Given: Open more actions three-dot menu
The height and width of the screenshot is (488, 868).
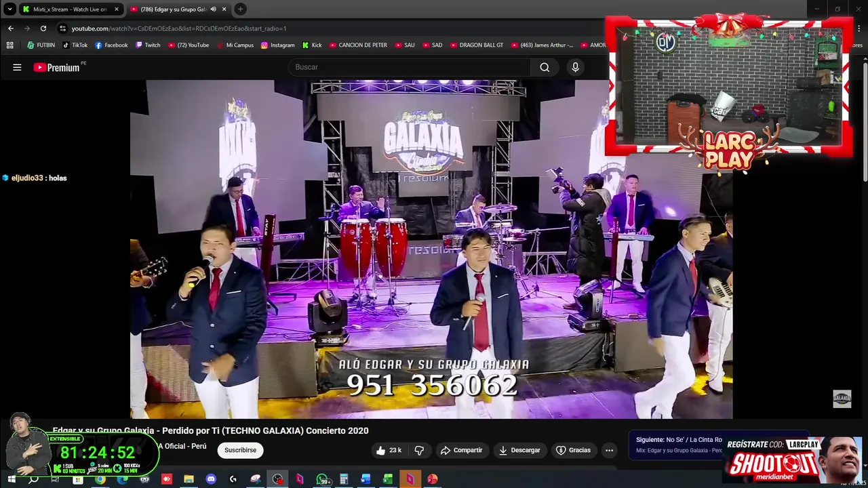Looking at the screenshot, I should [x=609, y=450].
